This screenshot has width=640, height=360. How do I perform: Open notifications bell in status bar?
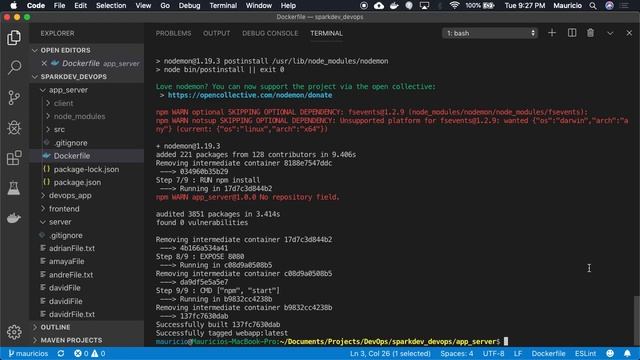click(627, 353)
